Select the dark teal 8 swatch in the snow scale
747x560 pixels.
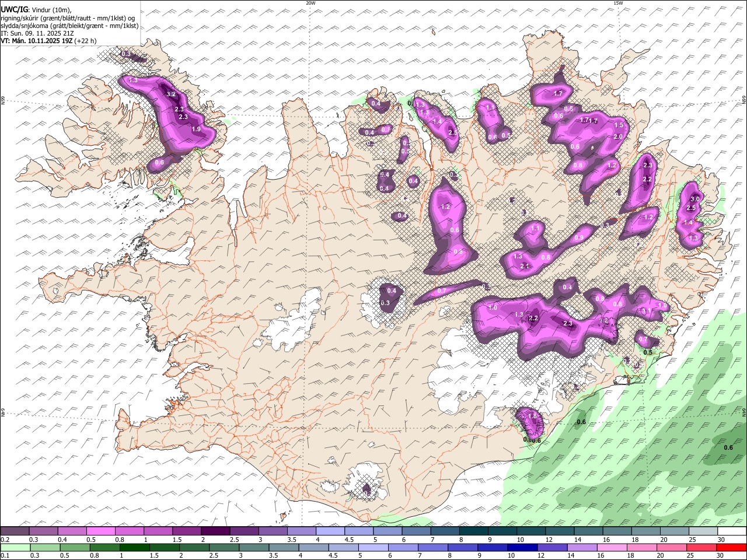coord(474,531)
